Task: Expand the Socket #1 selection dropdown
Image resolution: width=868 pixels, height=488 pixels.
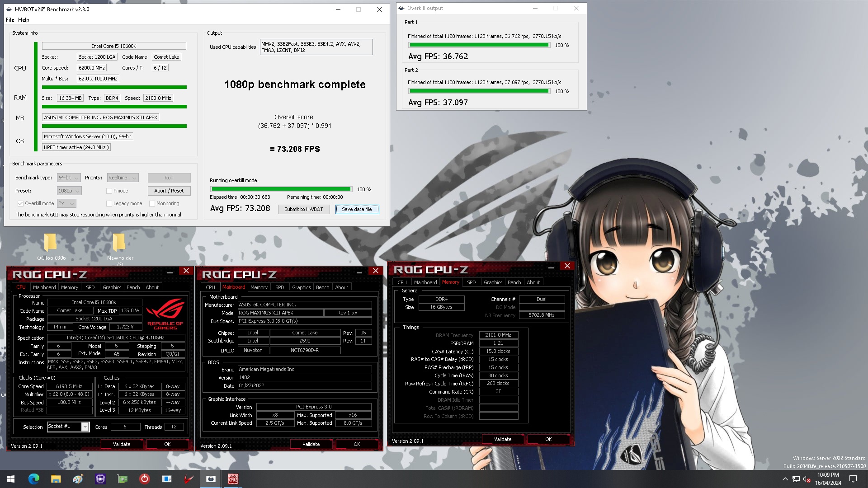Action: tap(85, 427)
